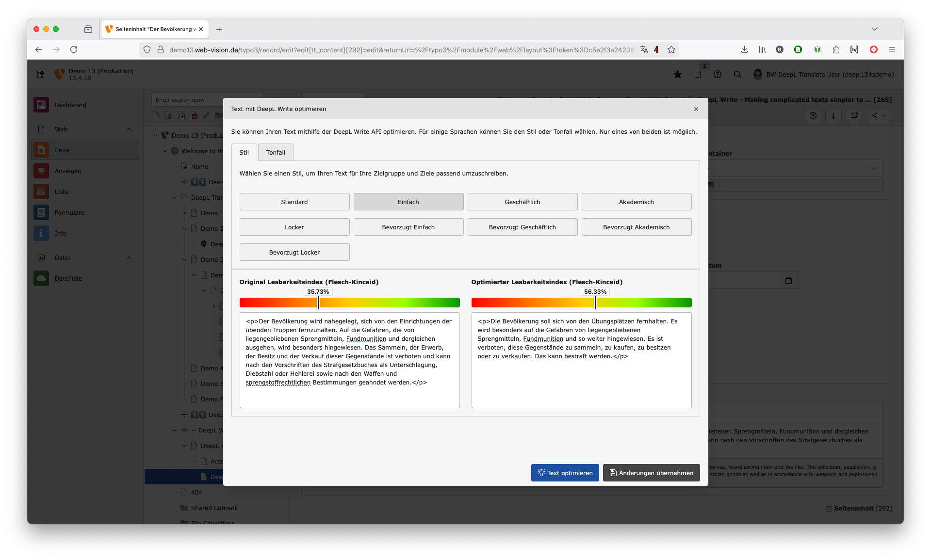Bookmark this page with the star icon
Viewport: 931px width, 560px height.
coord(671,49)
